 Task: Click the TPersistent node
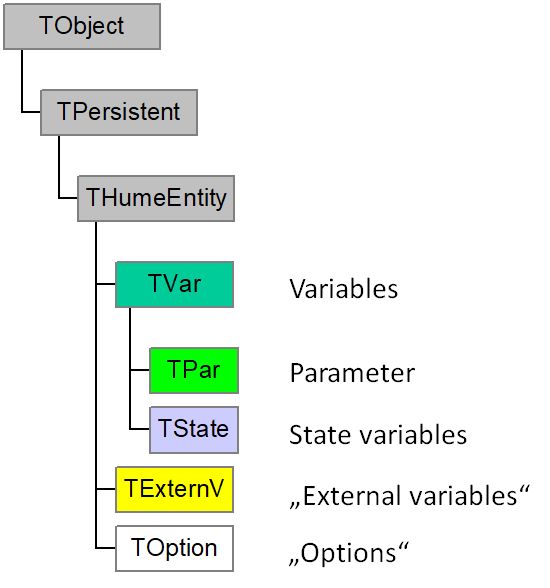pos(119,112)
